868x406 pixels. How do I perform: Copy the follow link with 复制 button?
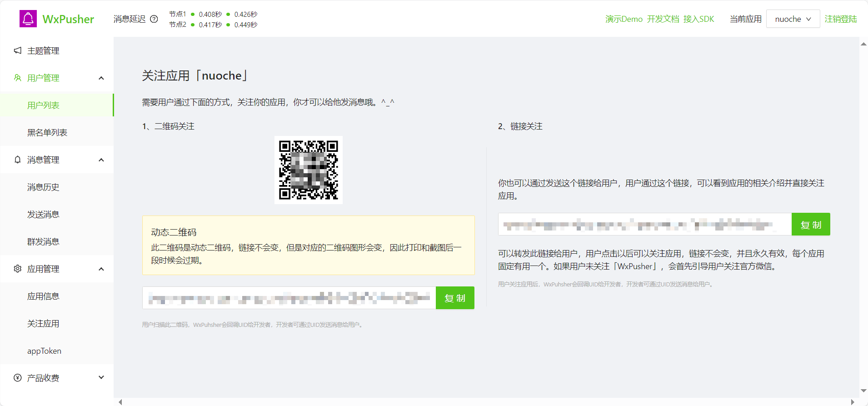tap(811, 224)
